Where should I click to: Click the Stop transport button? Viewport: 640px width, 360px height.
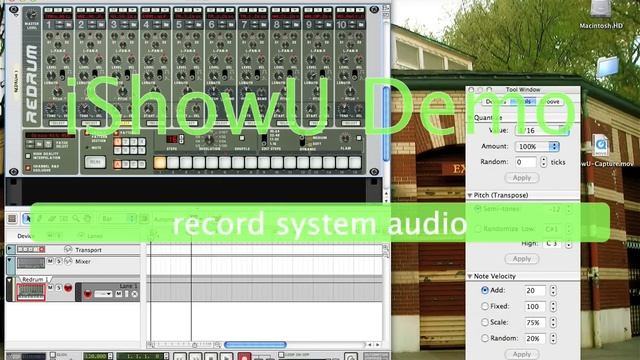tap(211, 357)
